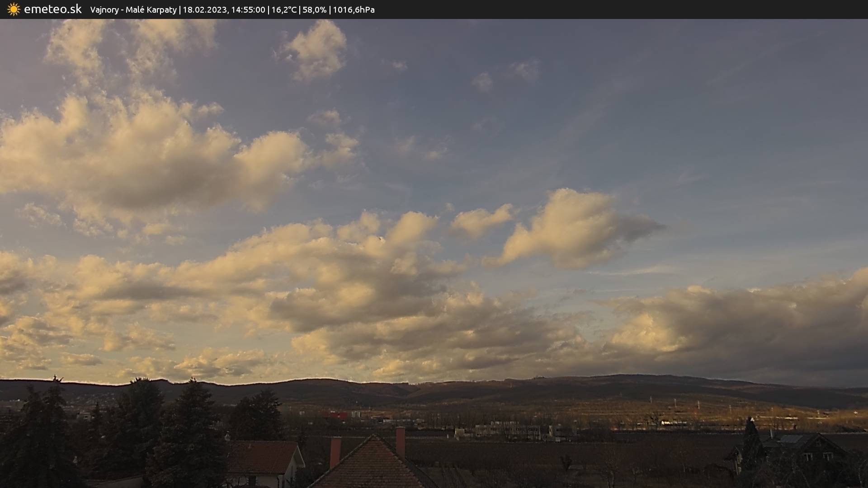The image size is (868, 488).
Task: Open the emeteo.sk site name
Action: pyautogui.click(x=53, y=9)
